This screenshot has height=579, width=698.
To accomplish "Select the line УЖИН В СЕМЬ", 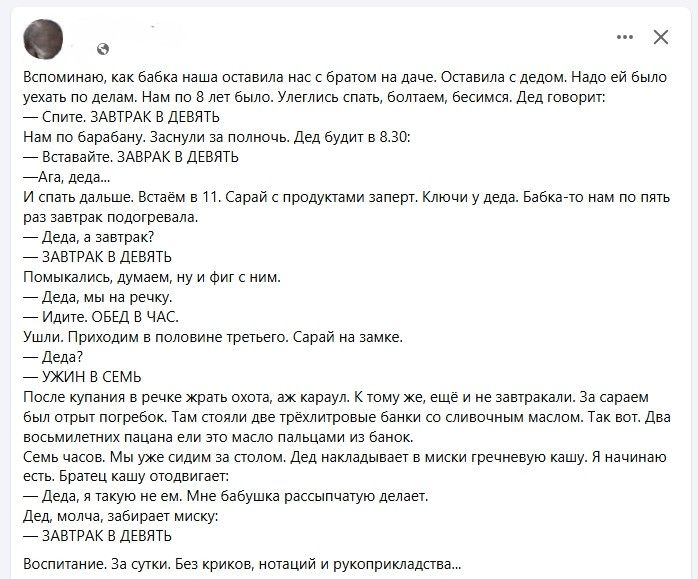I will click(82, 377).
